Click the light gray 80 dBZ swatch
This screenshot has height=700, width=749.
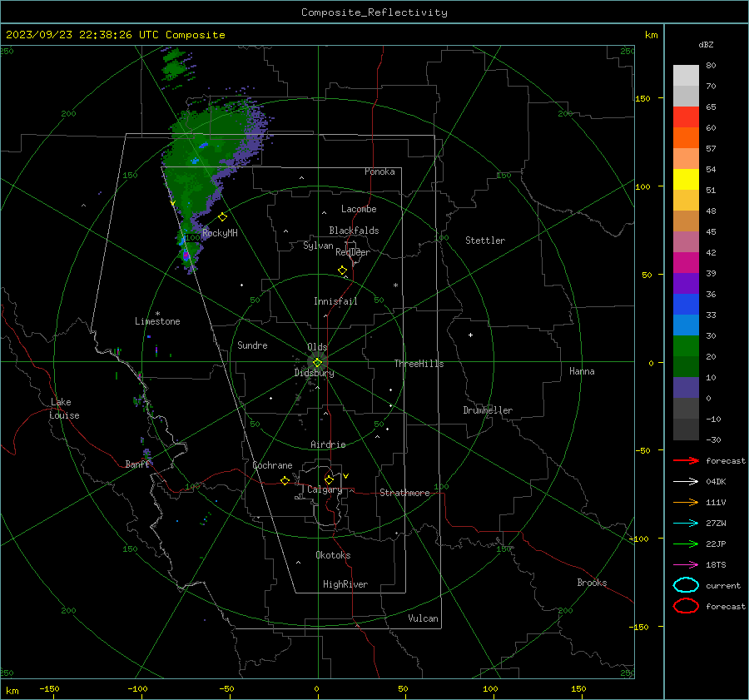pos(686,75)
